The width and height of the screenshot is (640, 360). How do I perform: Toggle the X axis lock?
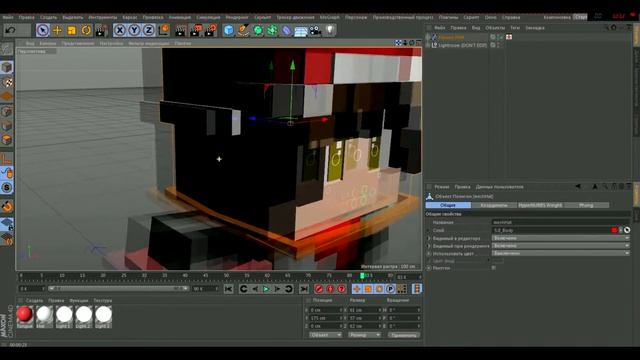click(x=119, y=30)
